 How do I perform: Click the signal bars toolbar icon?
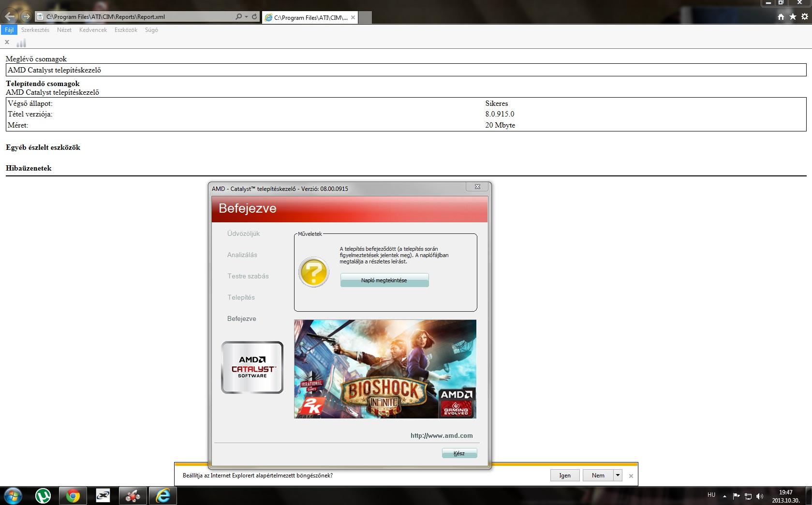[21, 43]
